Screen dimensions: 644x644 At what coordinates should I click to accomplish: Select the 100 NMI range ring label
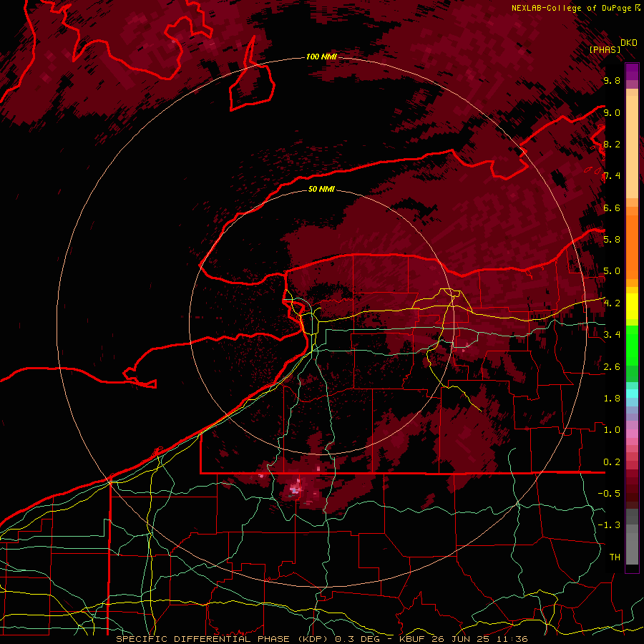321,57
